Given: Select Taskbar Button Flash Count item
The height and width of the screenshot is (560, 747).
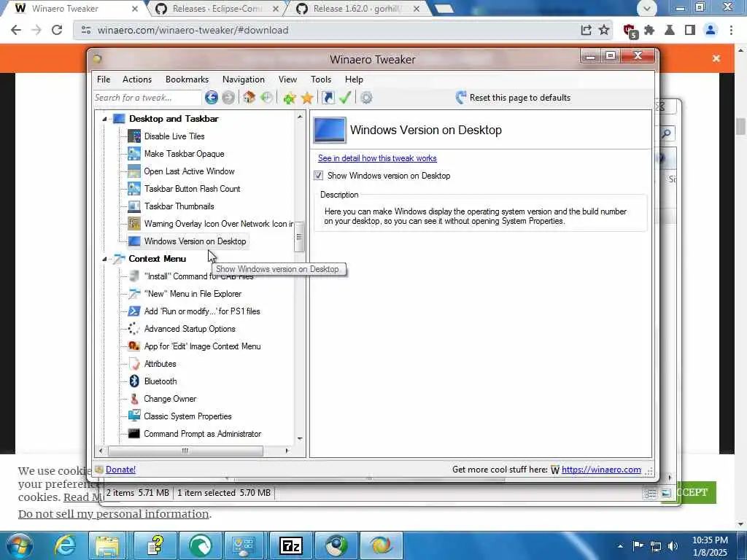Looking at the screenshot, I should click(192, 189).
